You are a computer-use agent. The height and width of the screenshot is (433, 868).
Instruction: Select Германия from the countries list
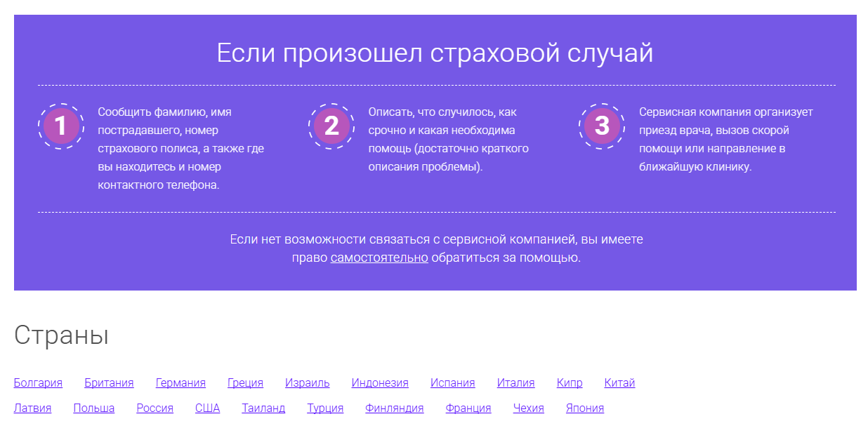click(x=180, y=382)
